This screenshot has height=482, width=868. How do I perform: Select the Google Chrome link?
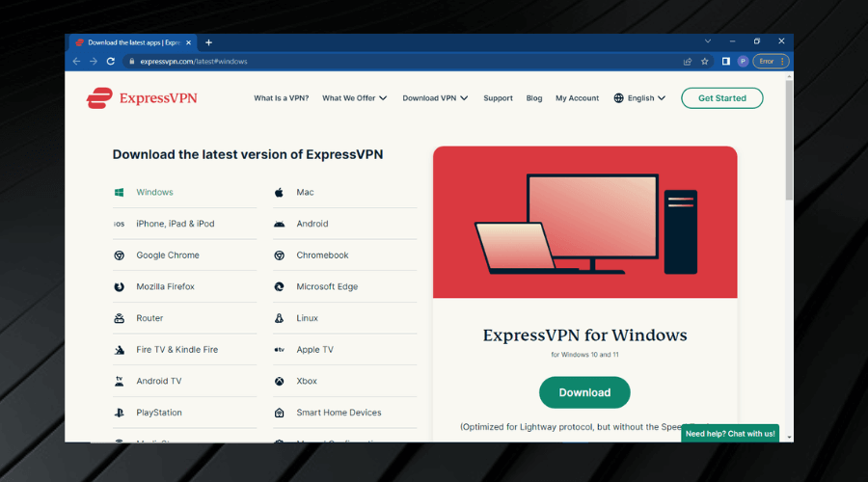point(168,255)
